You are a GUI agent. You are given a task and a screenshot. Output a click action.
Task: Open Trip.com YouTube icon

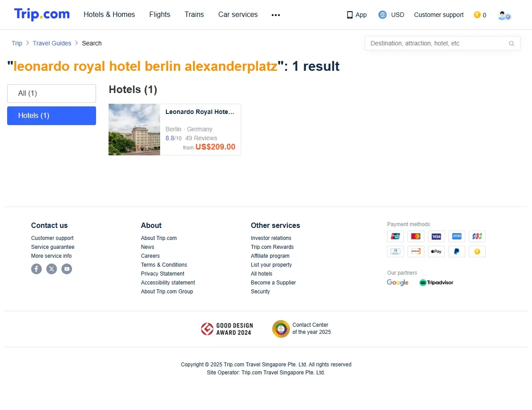67,269
